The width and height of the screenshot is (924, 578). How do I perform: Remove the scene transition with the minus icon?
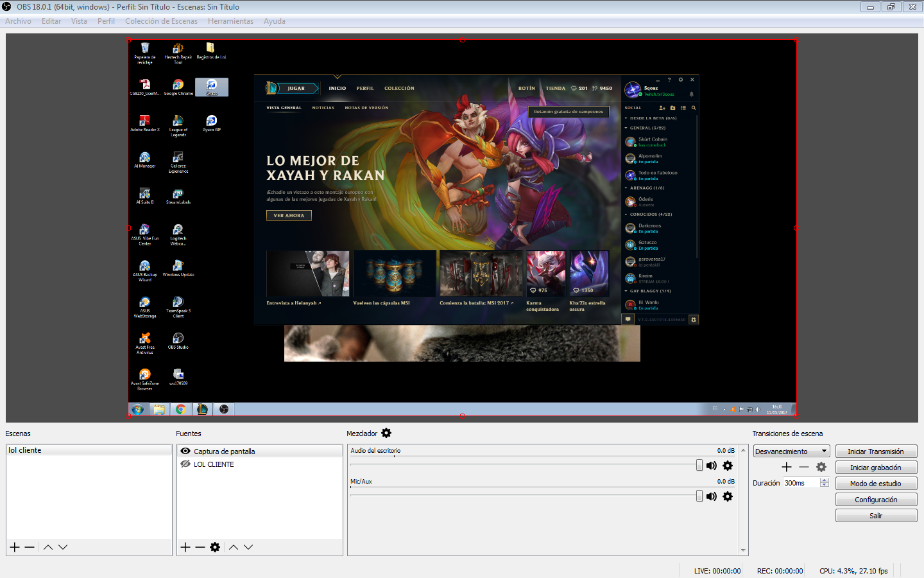tap(804, 467)
